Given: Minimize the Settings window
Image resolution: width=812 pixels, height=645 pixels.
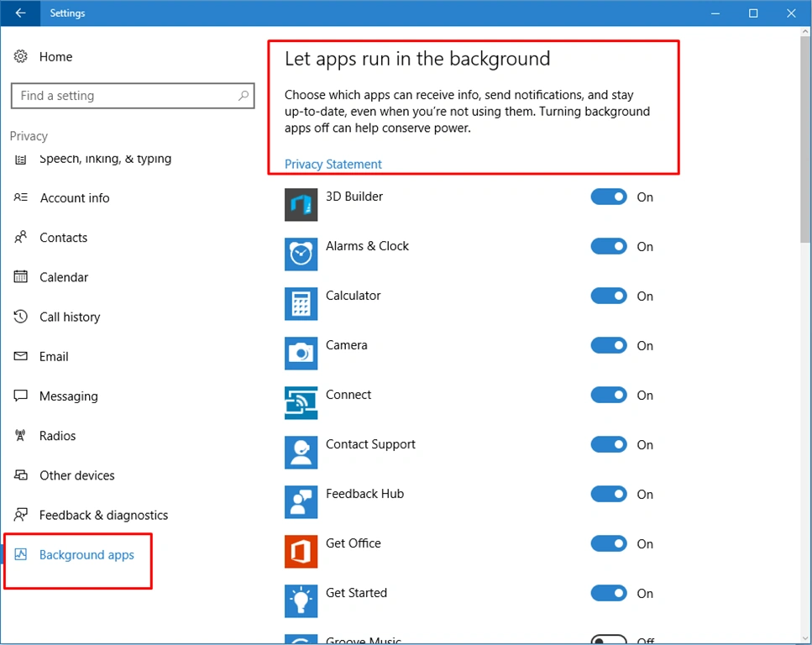Looking at the screenshot, I should 715,13.
